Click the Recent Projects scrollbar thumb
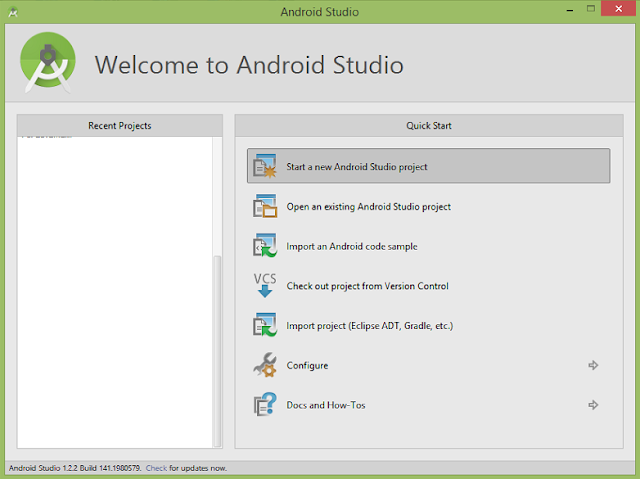The height and width of the screenshot is (479, 640). click(x=218, y=350)
